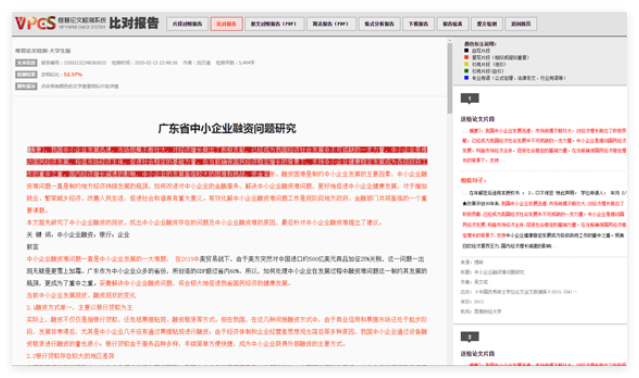Click the green 引用片段(自引) legend swatch

pos(467,71)
